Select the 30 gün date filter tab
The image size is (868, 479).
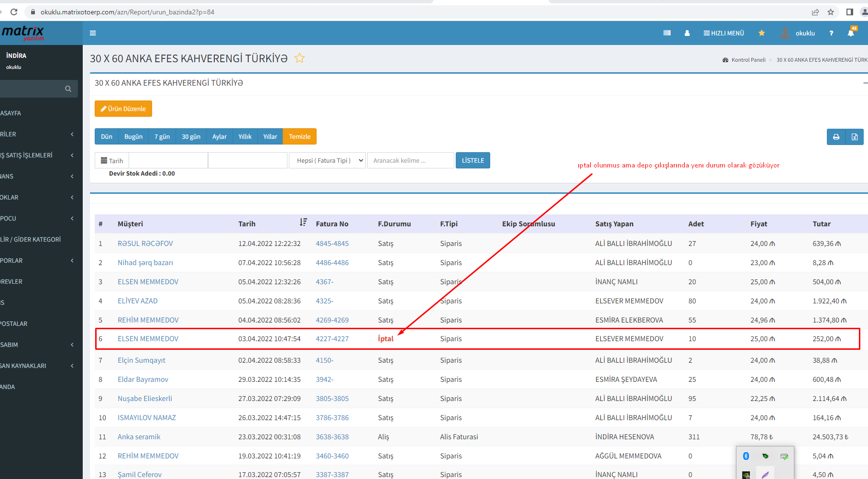coord(191,136)
